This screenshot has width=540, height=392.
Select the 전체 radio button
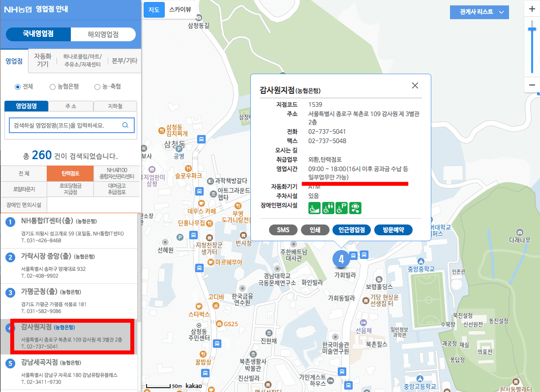pyautogui.click(x=18, y=86)
